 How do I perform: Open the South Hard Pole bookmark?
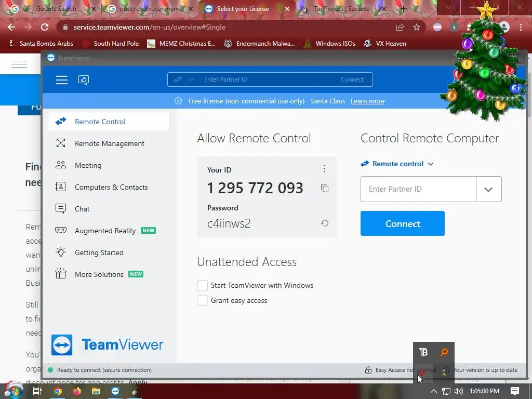point(111,44)
